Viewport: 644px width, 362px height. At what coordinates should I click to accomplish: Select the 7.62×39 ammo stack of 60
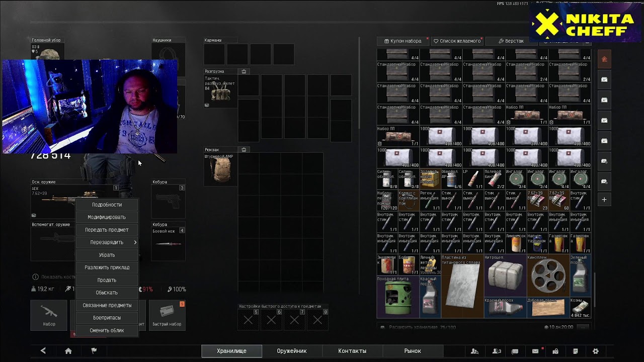click(x=558, y=201)
